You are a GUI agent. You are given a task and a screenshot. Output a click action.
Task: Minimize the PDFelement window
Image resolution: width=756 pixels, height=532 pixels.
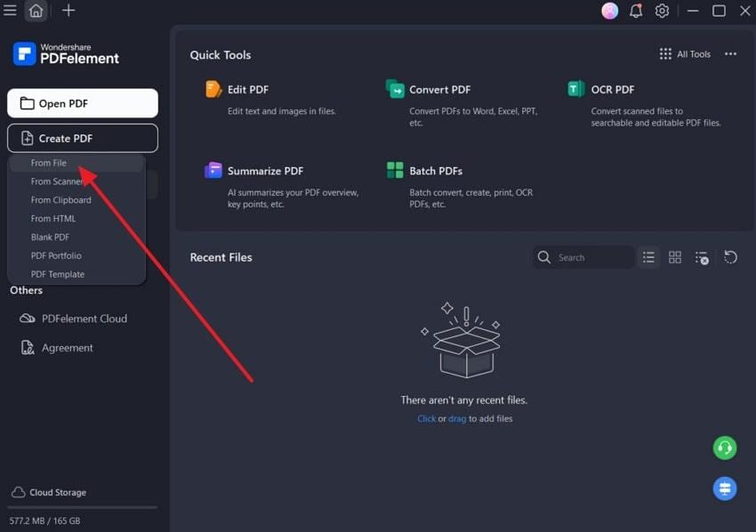pos(693,11)
